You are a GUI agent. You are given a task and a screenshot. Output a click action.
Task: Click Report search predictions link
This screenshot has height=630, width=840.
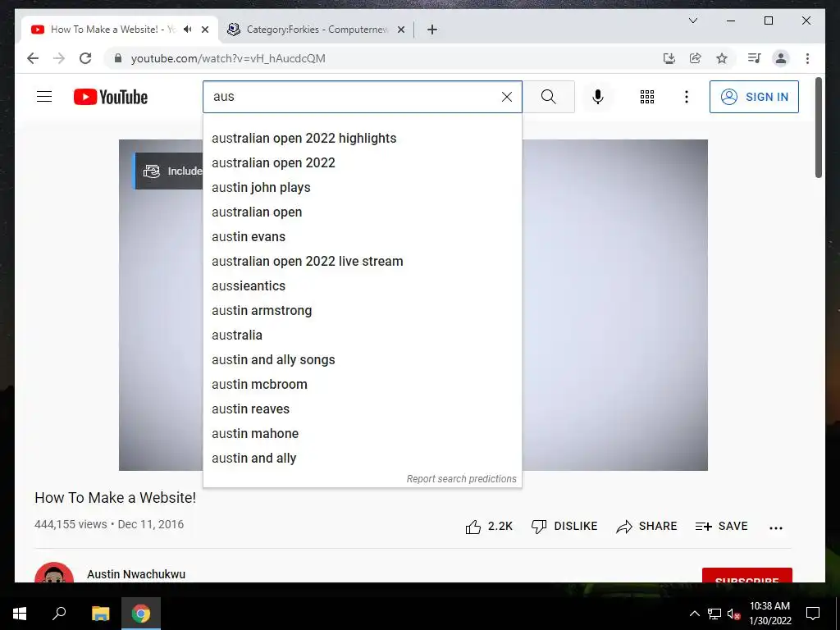[x=461, y=479]
